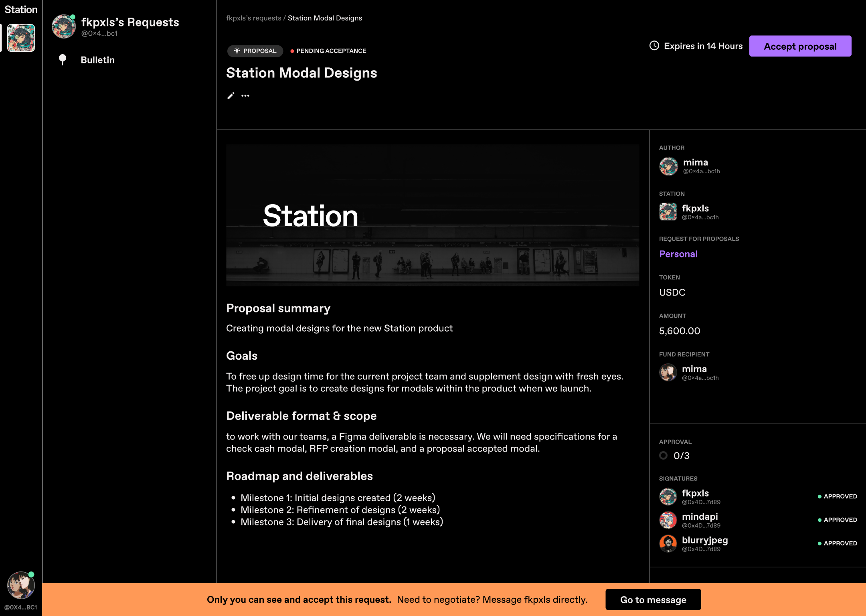Click the Deliverable format & scope heading
The image size is (866, 616).
pyautogui.click(x=301, y=416)
